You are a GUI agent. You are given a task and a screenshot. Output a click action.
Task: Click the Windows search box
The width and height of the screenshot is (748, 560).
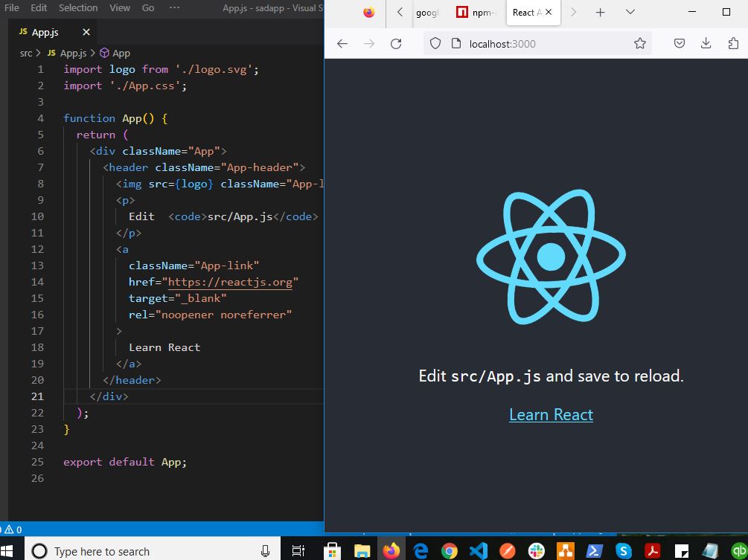152,551
